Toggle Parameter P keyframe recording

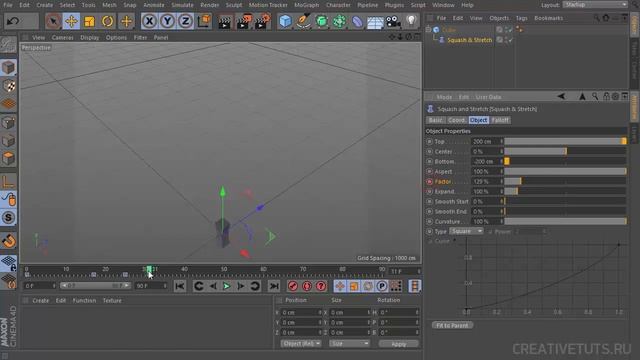382,286
